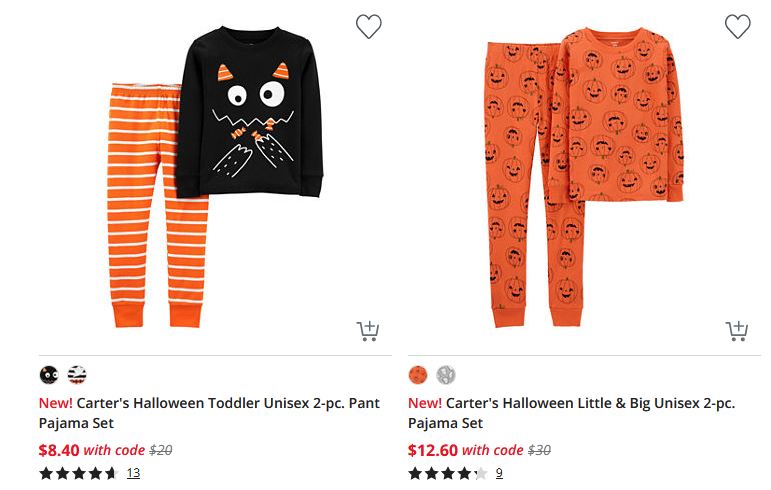
Task: Add orange pumpkin pajama set to cart
Action: coord(737,330)
